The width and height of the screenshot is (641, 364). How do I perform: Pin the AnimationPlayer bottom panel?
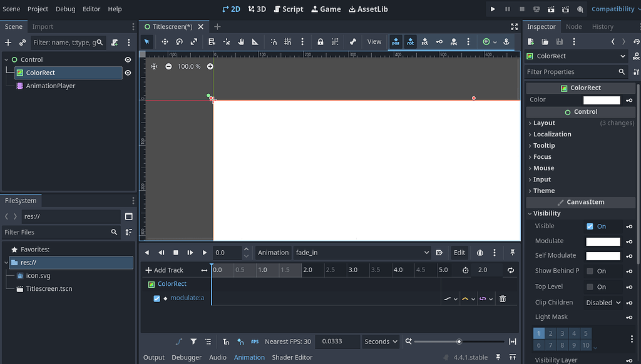pyautogui.click(x=512, y=252)
